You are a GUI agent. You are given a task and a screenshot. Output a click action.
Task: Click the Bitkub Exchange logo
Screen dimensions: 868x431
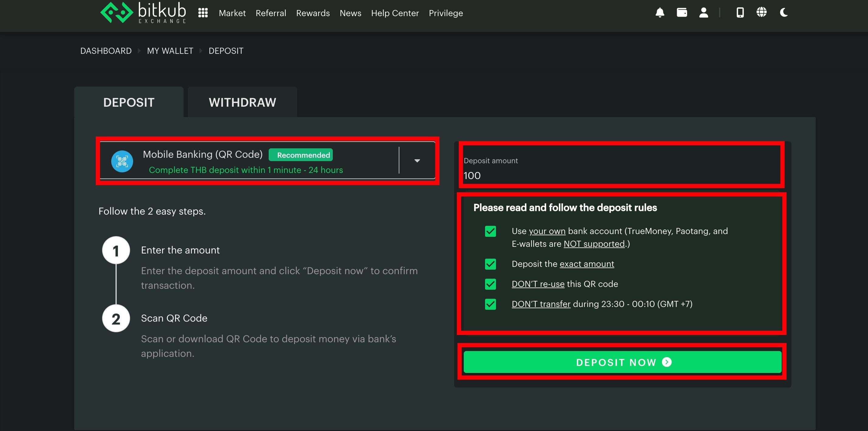(x=143, y=13)
